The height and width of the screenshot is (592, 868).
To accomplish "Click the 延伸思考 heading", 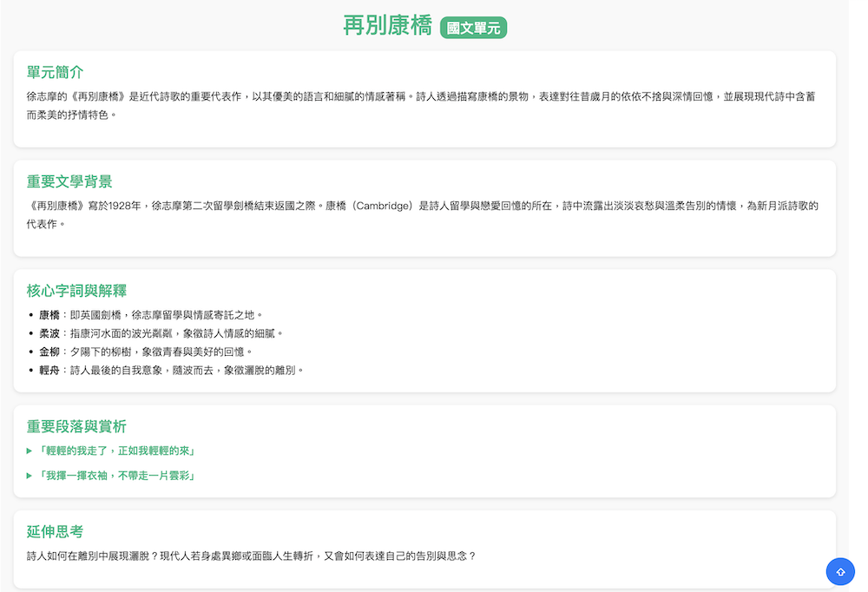I will 55,531.
